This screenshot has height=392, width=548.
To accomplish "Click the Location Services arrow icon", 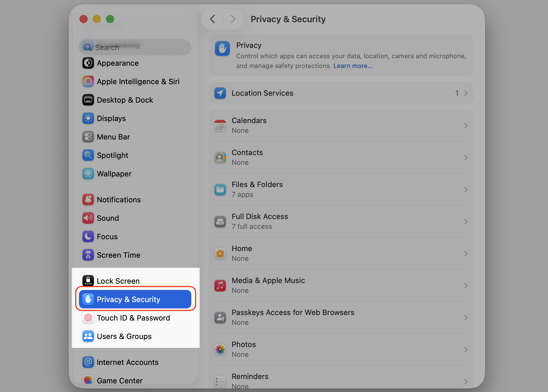I will 220,93.
